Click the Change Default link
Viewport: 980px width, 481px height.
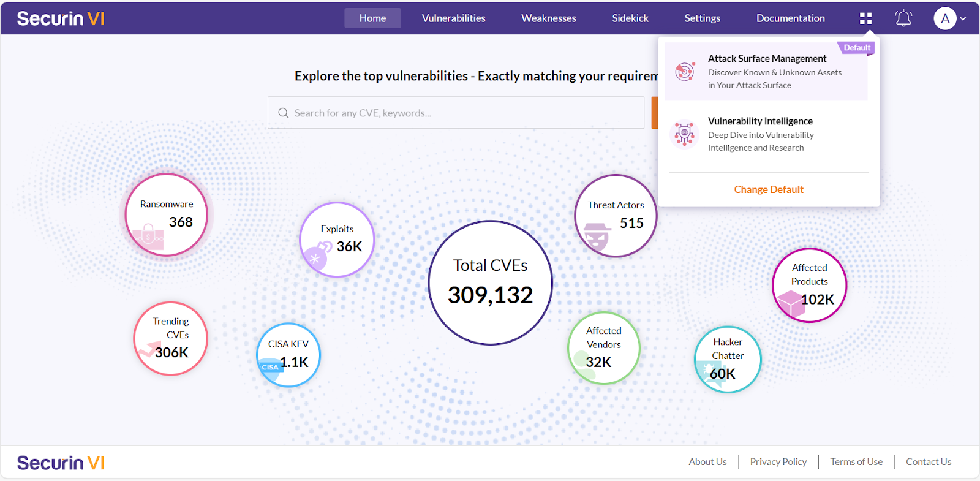pyautogui.click(x=769, y=189)
